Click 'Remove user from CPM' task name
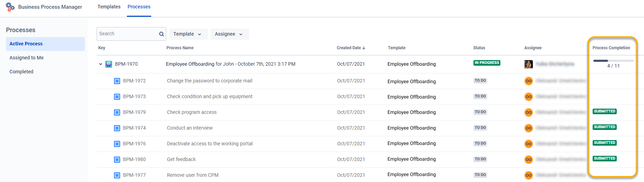Screen dimensions: 644x182 pos(193,175)
